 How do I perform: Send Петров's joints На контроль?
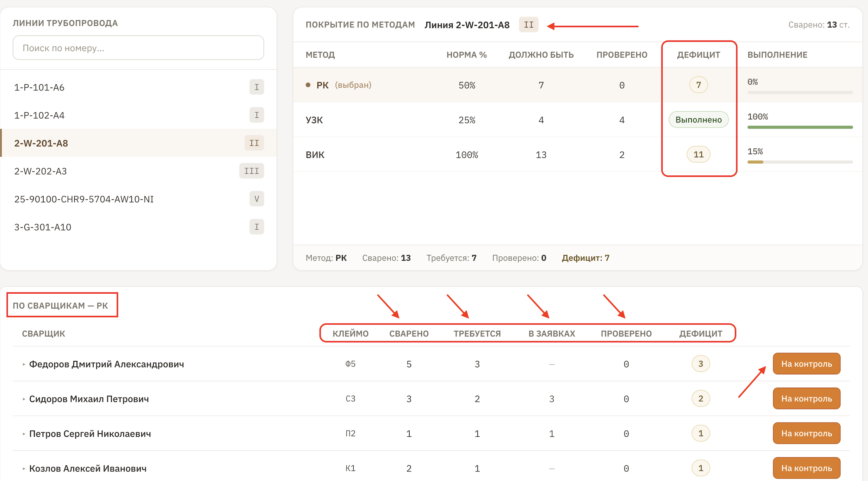(807, 434)
